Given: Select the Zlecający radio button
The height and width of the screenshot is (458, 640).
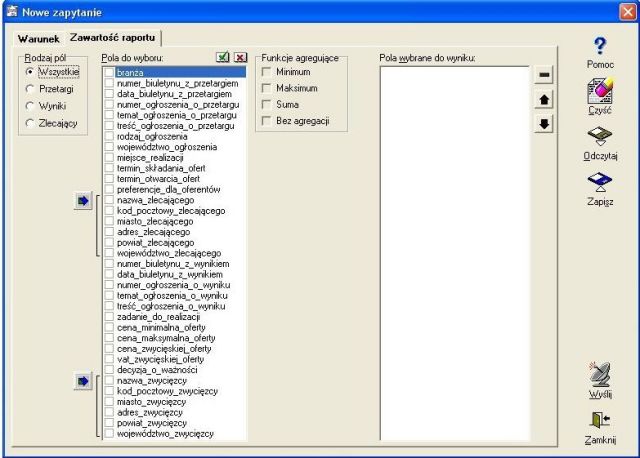Looking at the screenshot, I should click(30, 123).
